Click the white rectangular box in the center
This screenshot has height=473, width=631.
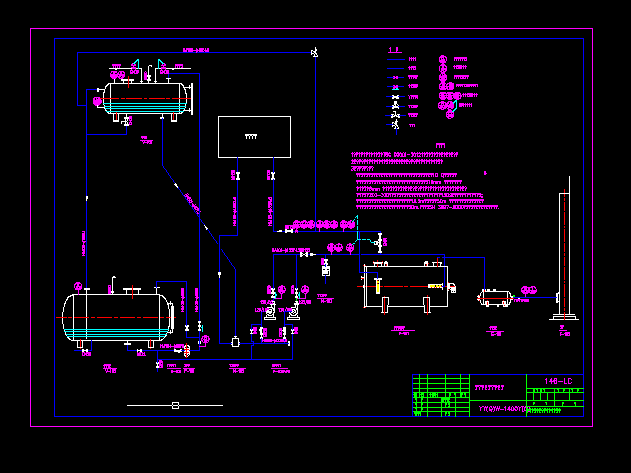[254, 136]
